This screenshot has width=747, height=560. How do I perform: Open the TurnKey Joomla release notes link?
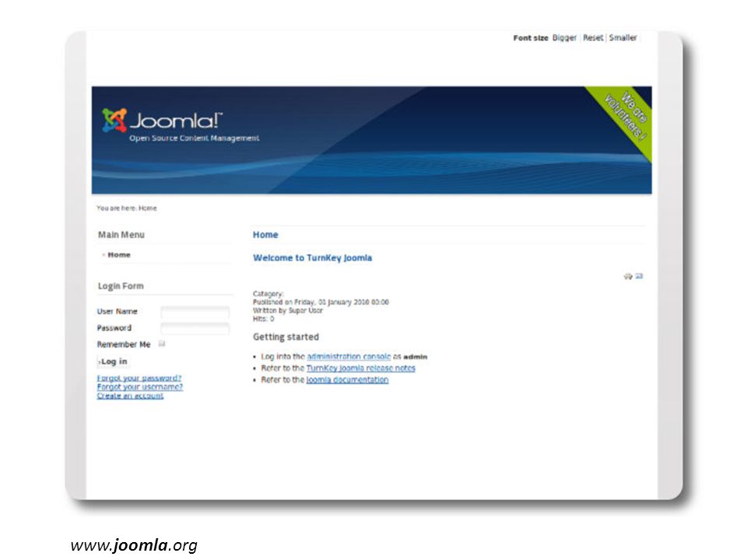(x=360, y=368)
